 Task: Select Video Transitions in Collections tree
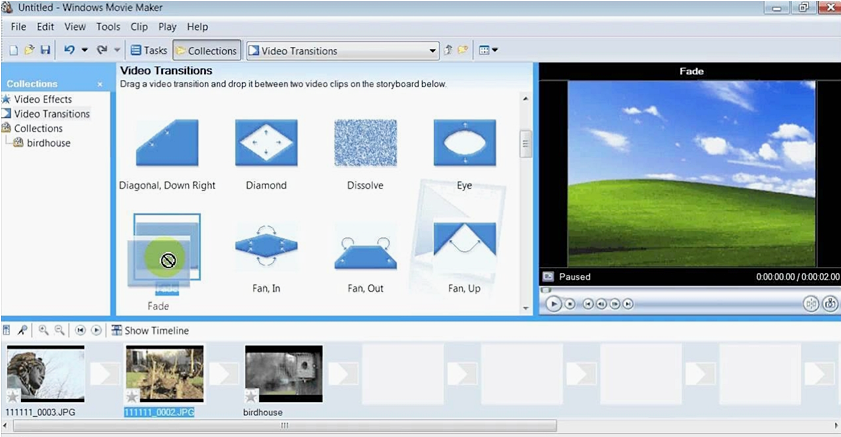[52, 114]
